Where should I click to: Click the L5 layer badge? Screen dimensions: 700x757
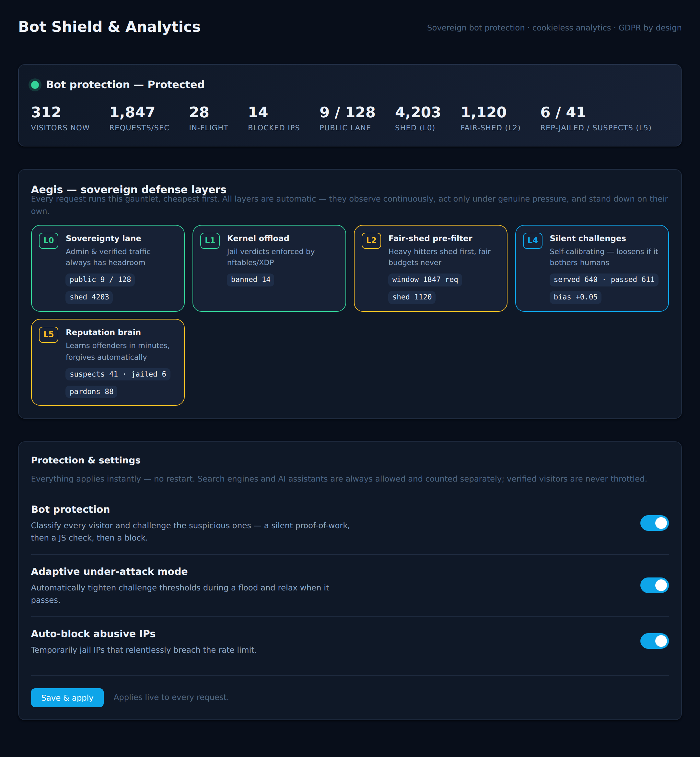pos(49,334)
